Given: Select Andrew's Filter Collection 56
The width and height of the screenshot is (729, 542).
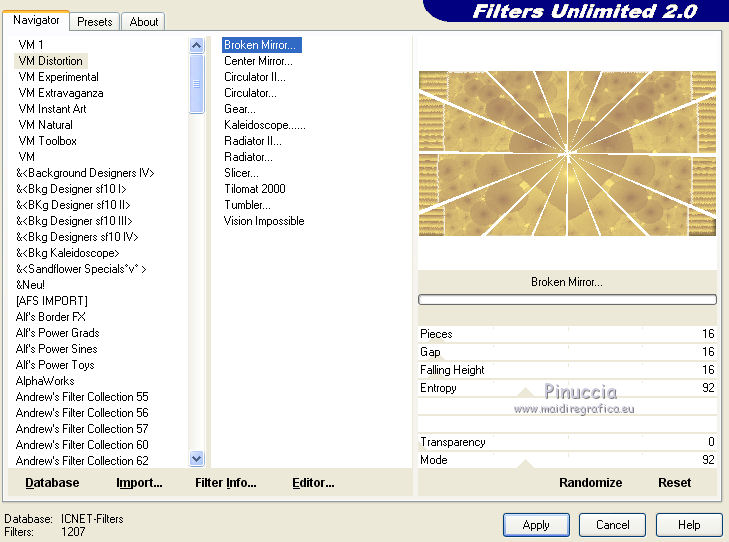Looking at the screenshot, I should coord(82,413).
